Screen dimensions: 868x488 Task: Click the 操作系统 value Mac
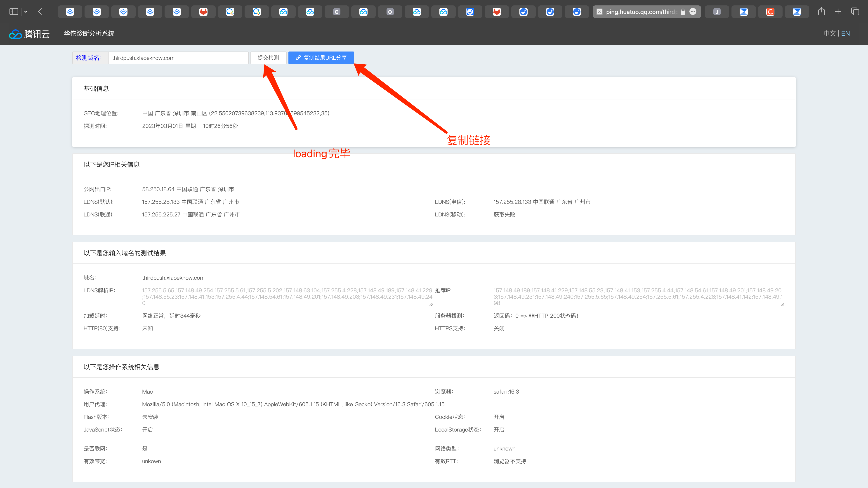pyautogui.click(x=147, y=392)
